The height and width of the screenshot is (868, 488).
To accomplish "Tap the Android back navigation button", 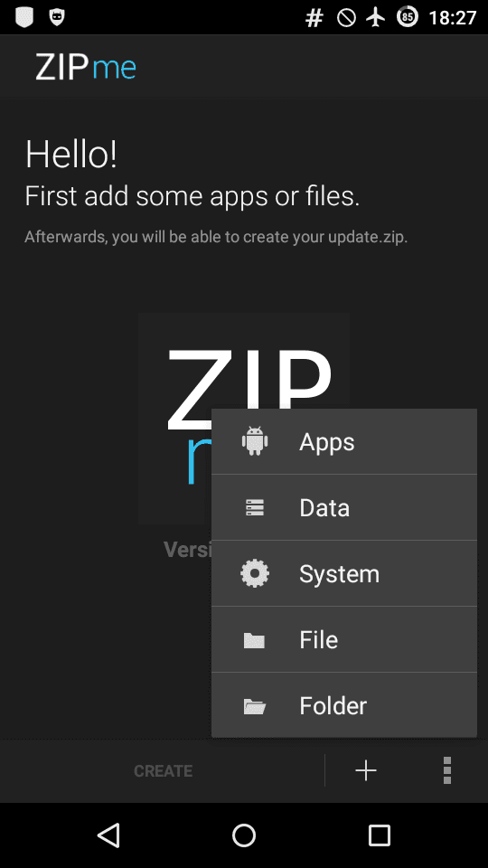I will [x=108, y=835].
